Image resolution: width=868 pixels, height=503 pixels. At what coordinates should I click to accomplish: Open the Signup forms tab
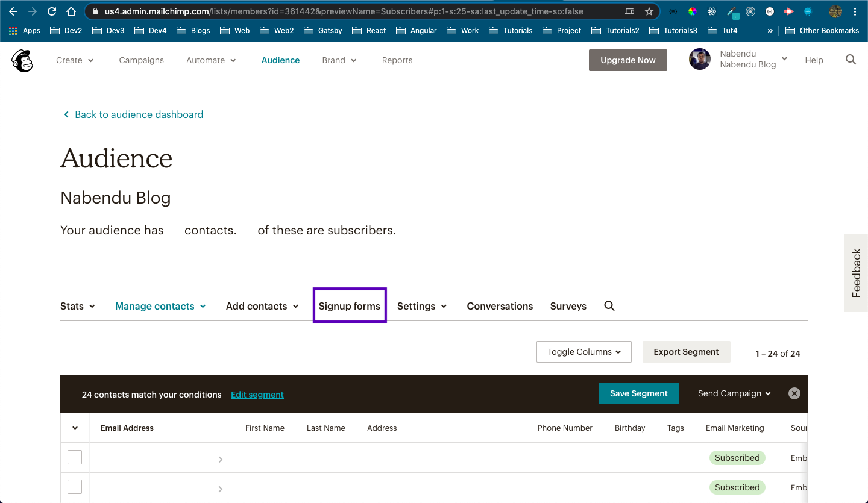tap(350, 306)
